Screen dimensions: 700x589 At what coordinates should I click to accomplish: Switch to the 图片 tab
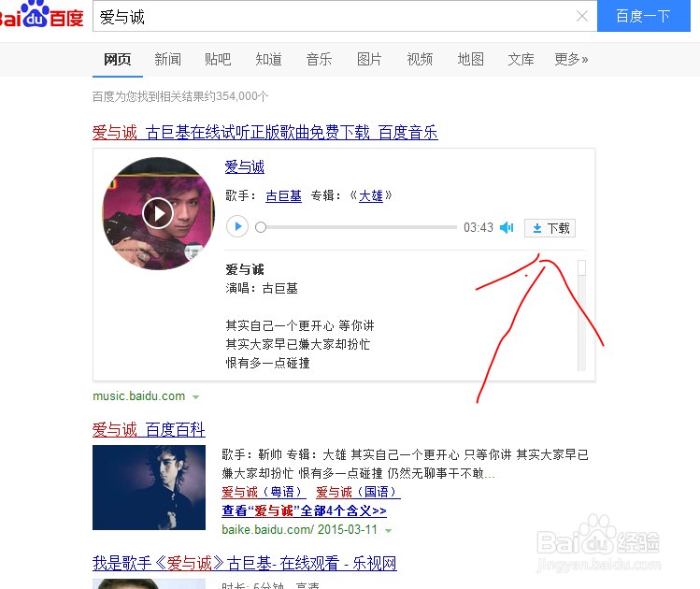pos(369,59)
